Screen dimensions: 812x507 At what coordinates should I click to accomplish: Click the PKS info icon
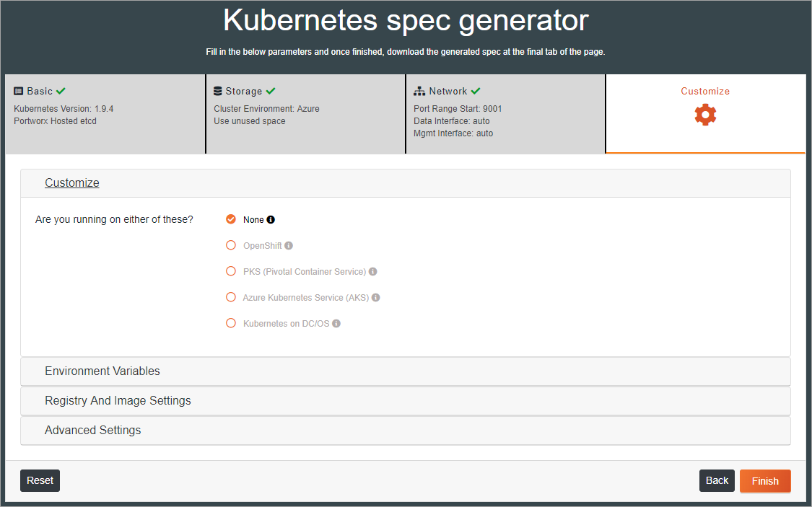(x=373, y=272)
